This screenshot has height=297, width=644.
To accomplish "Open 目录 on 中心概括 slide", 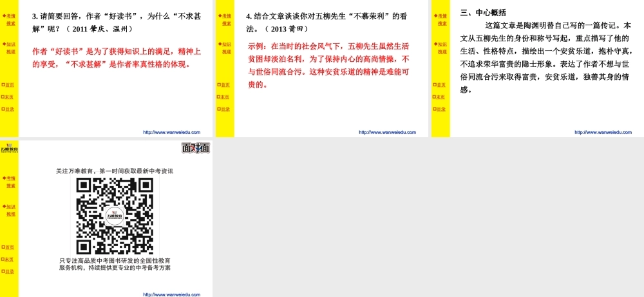I will [439, 109].
